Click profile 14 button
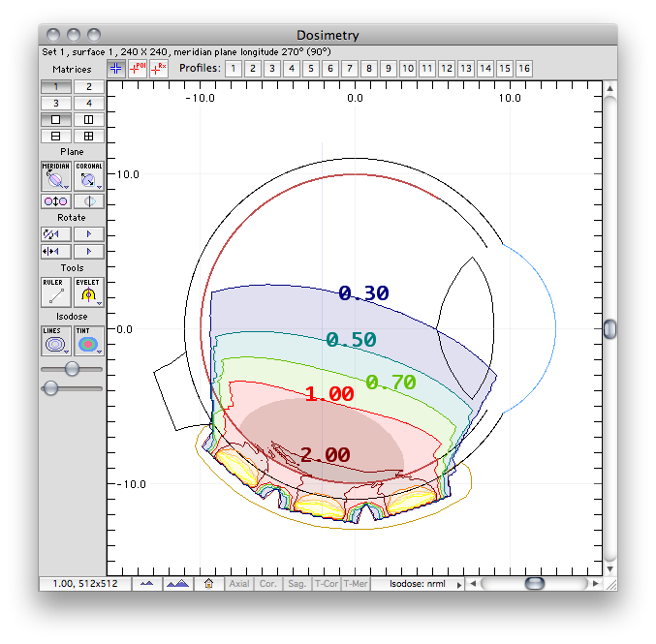The width and height of the screenshot is (656, 644). [x=485, y=69]
